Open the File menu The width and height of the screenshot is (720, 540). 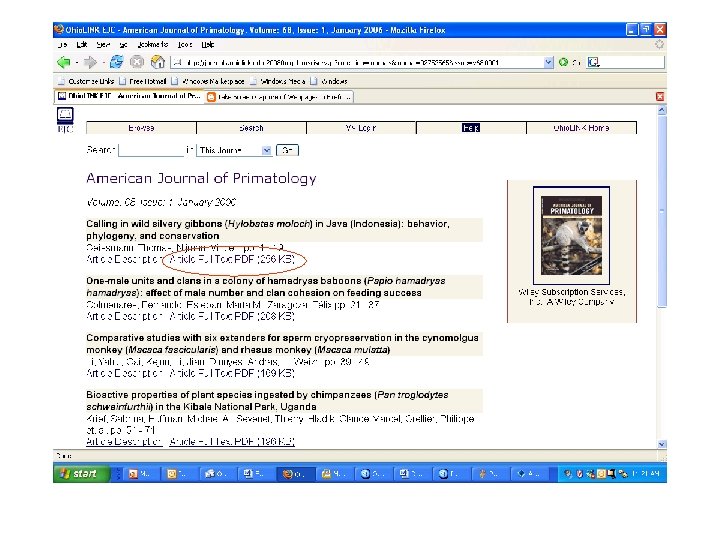click(x=63, y=45)
